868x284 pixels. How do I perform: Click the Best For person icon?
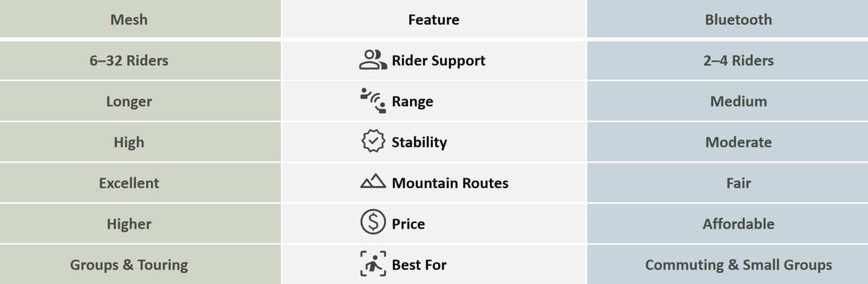point(373,264)
